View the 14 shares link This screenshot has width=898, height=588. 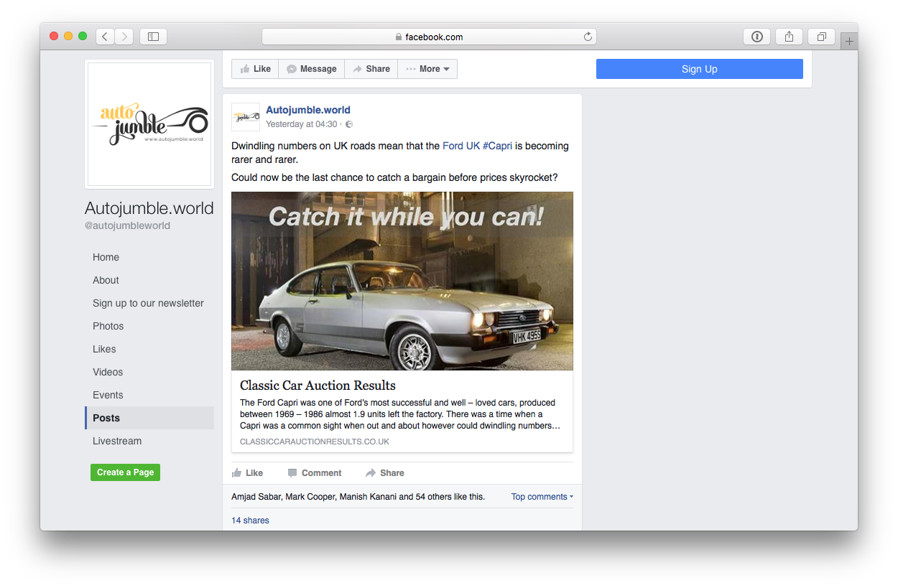250,521
